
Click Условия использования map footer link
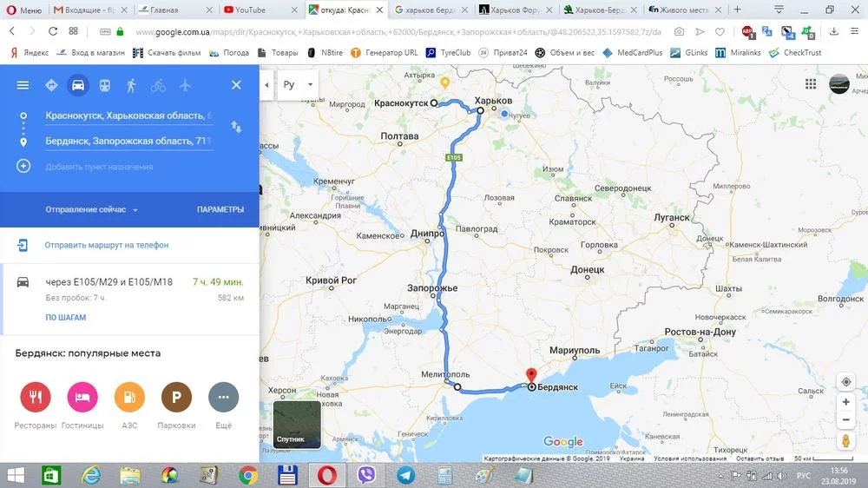[x=690, y=458]
